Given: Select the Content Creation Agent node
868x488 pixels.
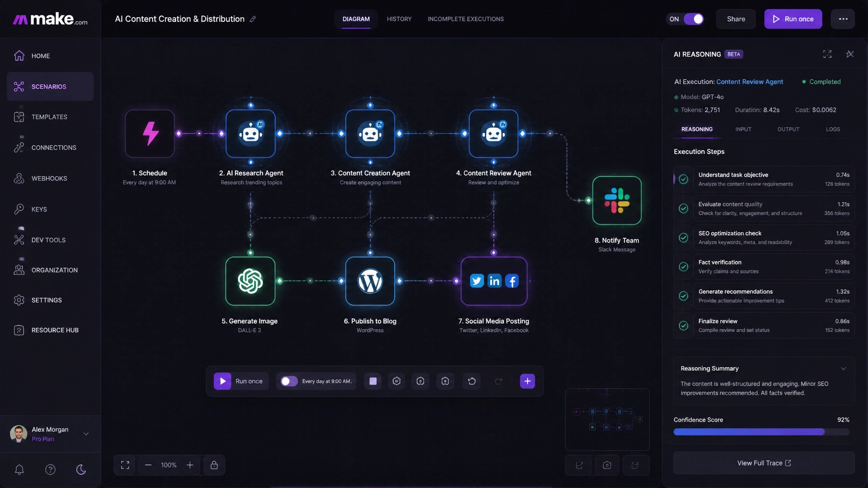Looking at the screenshot, I should (x=370, y=134).
